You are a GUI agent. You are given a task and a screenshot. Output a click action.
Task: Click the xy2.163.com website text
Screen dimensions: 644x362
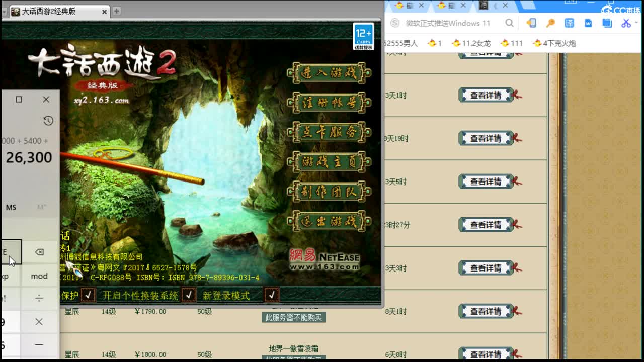[101, 101]
